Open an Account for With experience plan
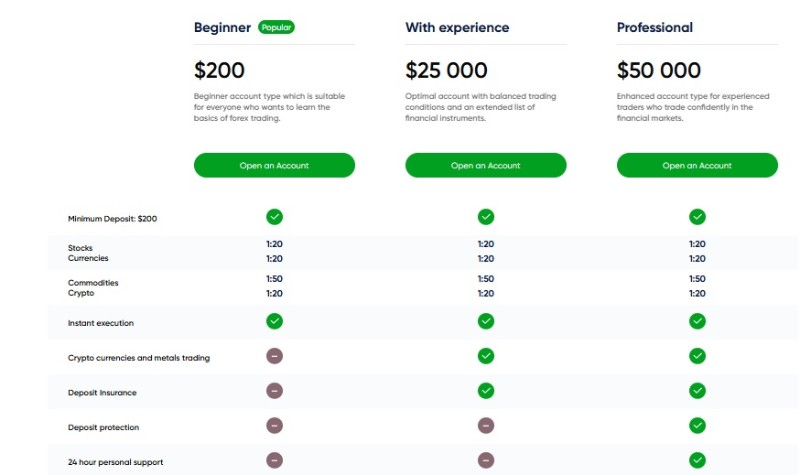The width and height of the screenshot is (800, 475). coord(486,165)
